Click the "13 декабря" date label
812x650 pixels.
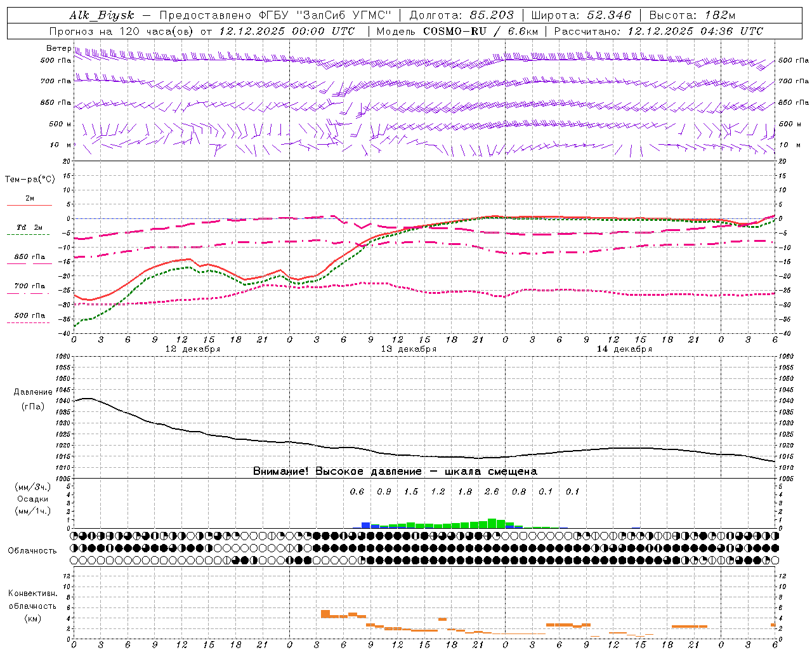click(x=409, y=349)
